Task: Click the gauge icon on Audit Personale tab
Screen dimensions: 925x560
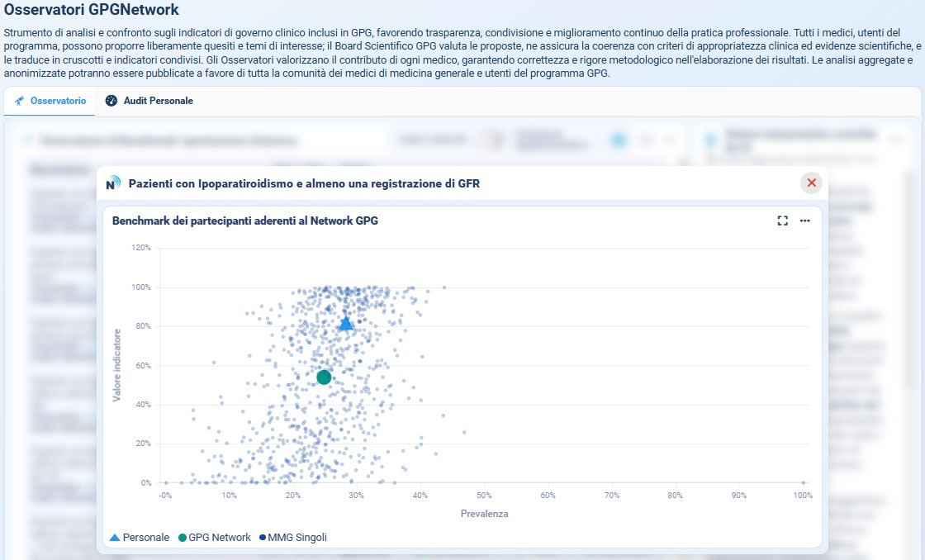Action: coord(111,101)
